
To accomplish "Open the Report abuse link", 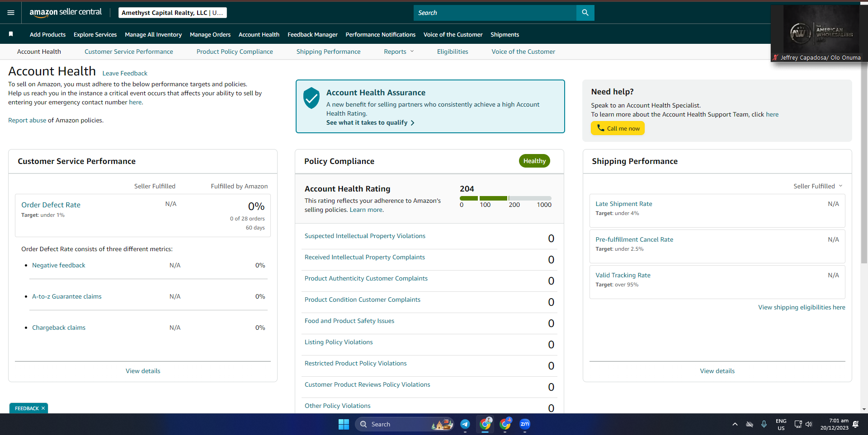I will click(27, 120).
